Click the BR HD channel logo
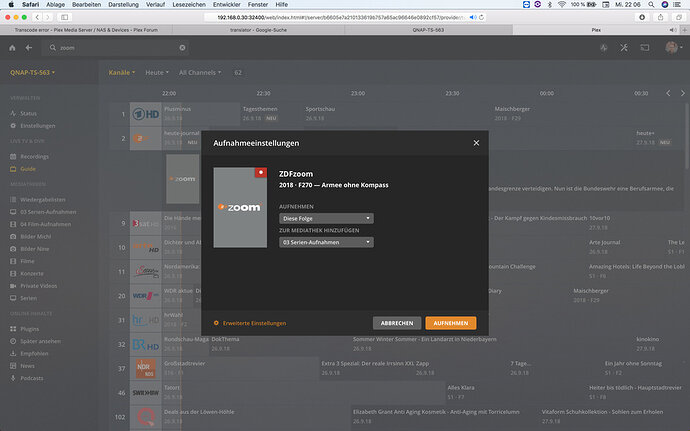Screen dimensions: 690x431 click(146, 344)
